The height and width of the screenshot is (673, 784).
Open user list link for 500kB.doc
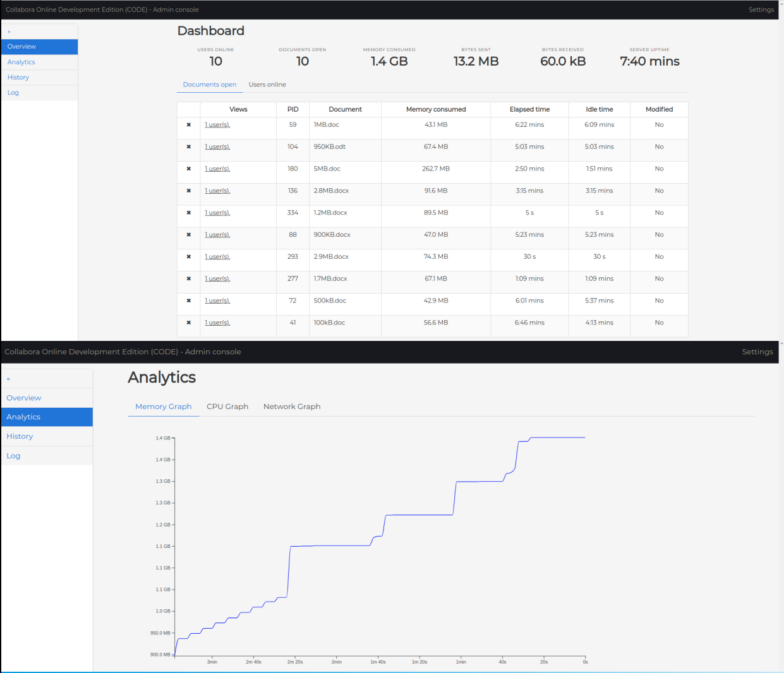point(217,301)
